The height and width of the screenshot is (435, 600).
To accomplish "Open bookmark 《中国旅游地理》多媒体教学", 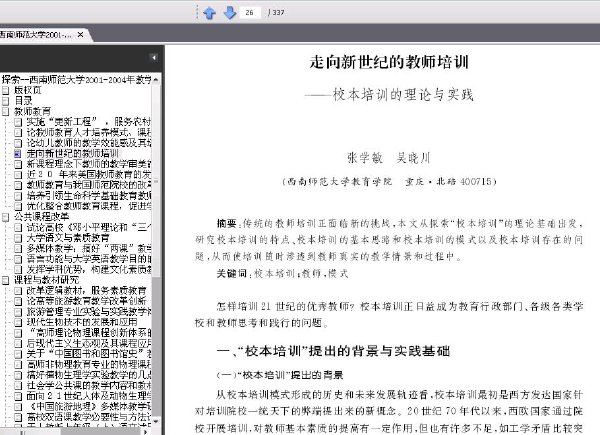I will 89,406.
